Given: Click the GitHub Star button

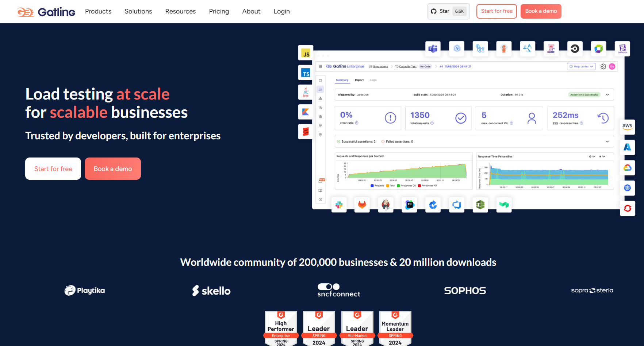Looking at the screenshot, I should [x=449, y=11].
